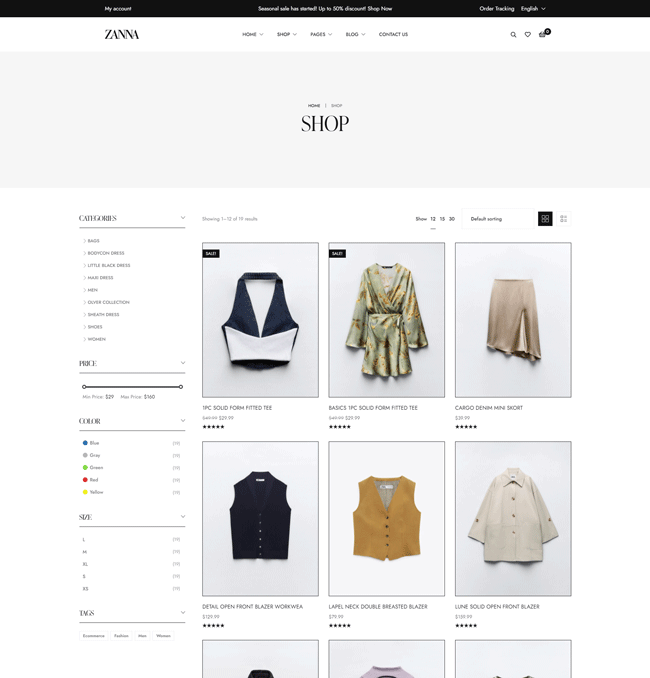Image resolution: width=650 pixels, height=678 pixels.
Task: Select the Little Black Dress category
Action: tap(109, 265)
